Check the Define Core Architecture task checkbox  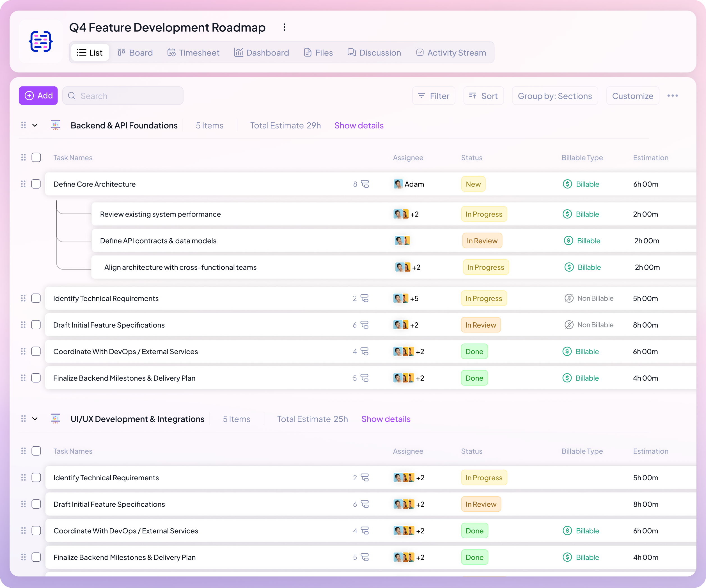coord(36,184)
